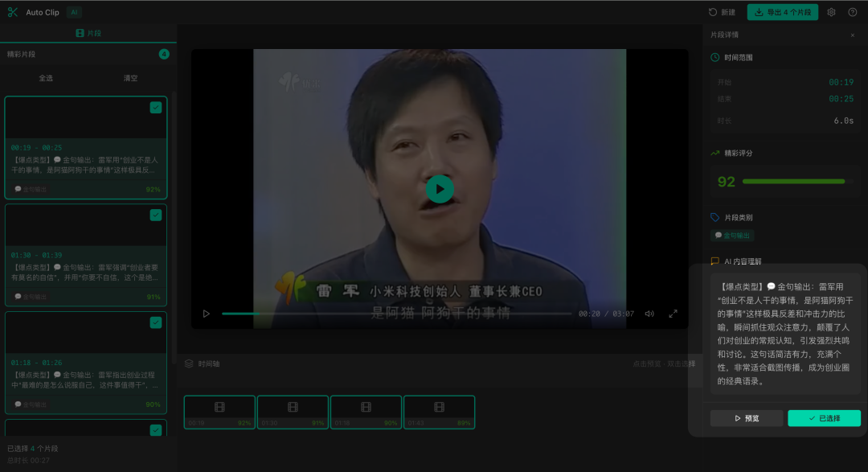Image resolution: width=868 pixels, height=472 pixels.
Task: Open help with the question mark icon
Action: [854, 12]
